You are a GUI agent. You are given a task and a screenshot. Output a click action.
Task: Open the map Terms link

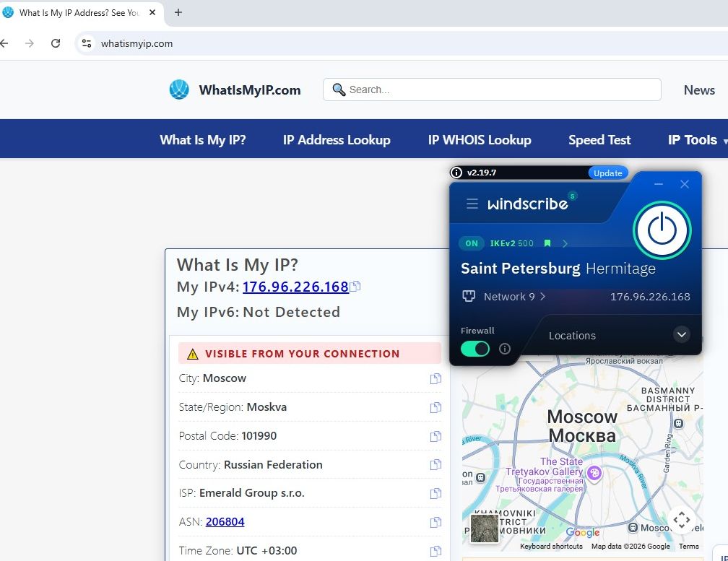(688, 546)
